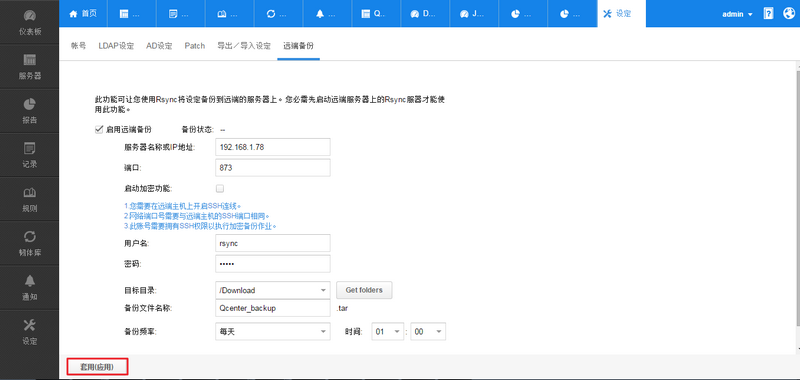800x380 pixels.
Task: Uncheck the 启用远端备份 checkbox
Action: [99, 130]
